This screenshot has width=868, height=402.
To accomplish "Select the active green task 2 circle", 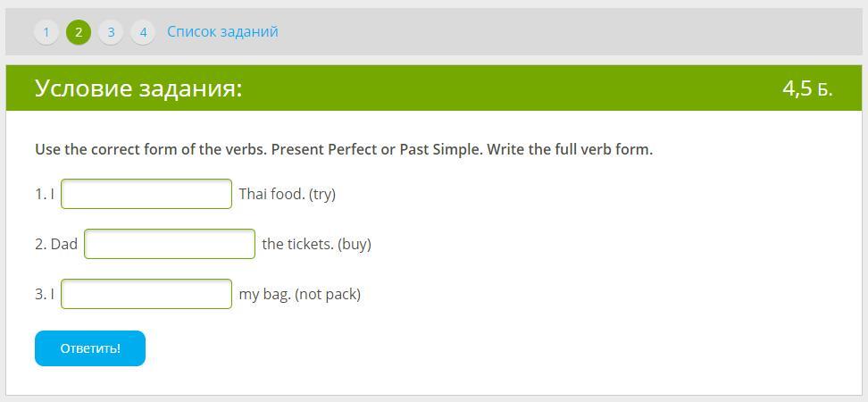I will pyautogui.click(x=79, y=32).
